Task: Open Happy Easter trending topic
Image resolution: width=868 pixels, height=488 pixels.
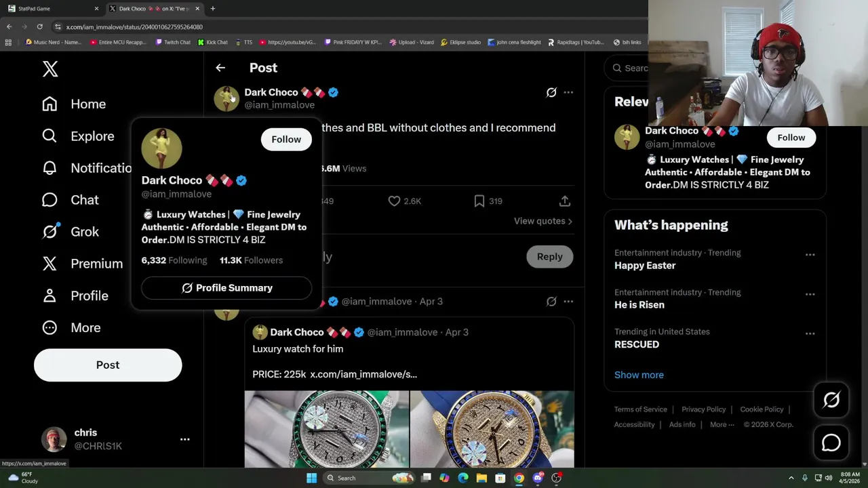Action: pyautogui.click(x=645, y=266)
